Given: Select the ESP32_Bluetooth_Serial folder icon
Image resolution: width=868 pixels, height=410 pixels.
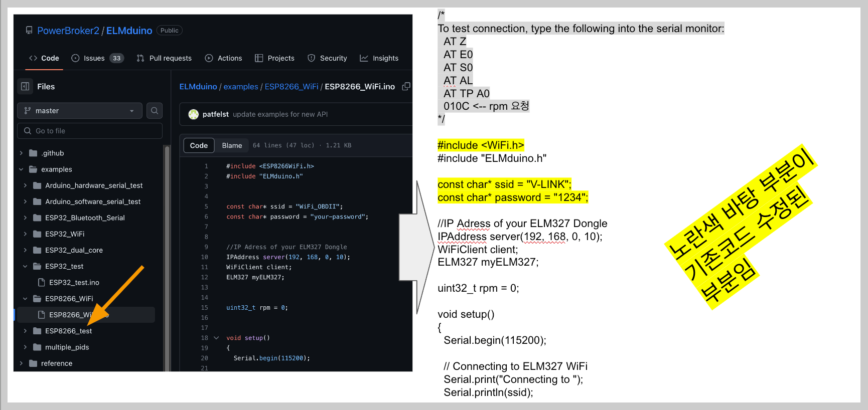Looking at the screenshot, I should pyautogui.click(x=37, y=218).
